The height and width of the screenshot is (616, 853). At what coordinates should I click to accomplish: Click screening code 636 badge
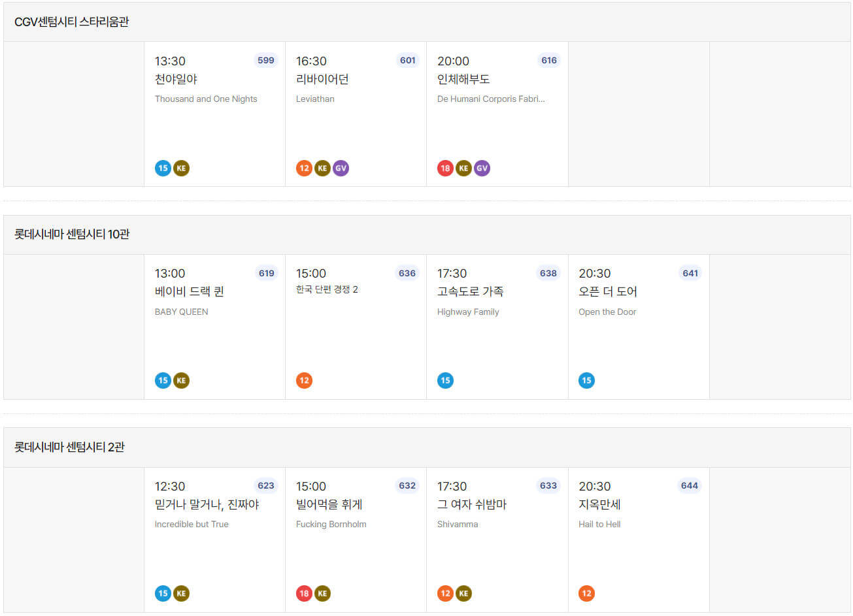(407, 273)
